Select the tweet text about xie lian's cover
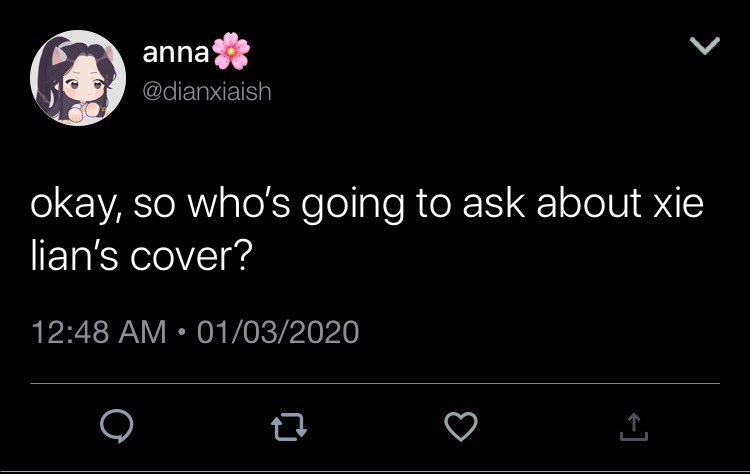Image resolution: width=750 pixels, height=474 pixels. [367, 230]
